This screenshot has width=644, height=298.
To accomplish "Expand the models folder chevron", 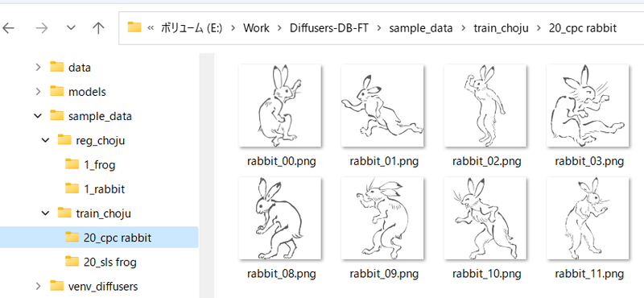I will (38, 92).
